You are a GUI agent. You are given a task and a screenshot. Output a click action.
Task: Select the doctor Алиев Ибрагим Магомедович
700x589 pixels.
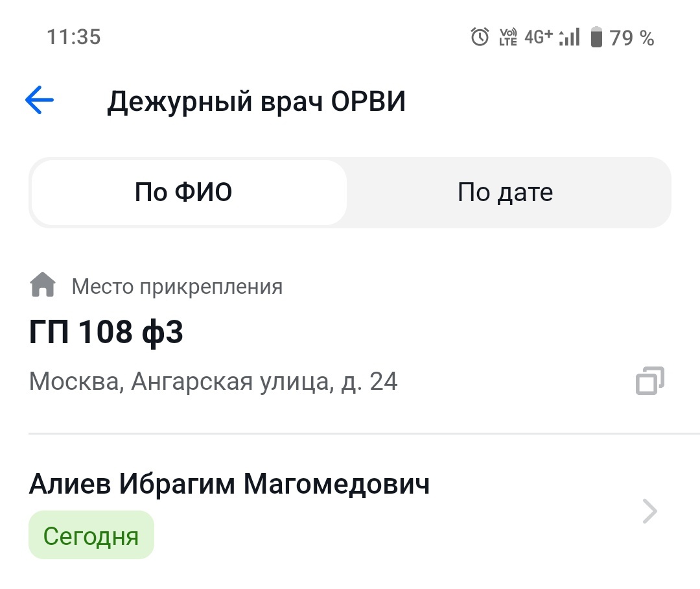(230, 483)
